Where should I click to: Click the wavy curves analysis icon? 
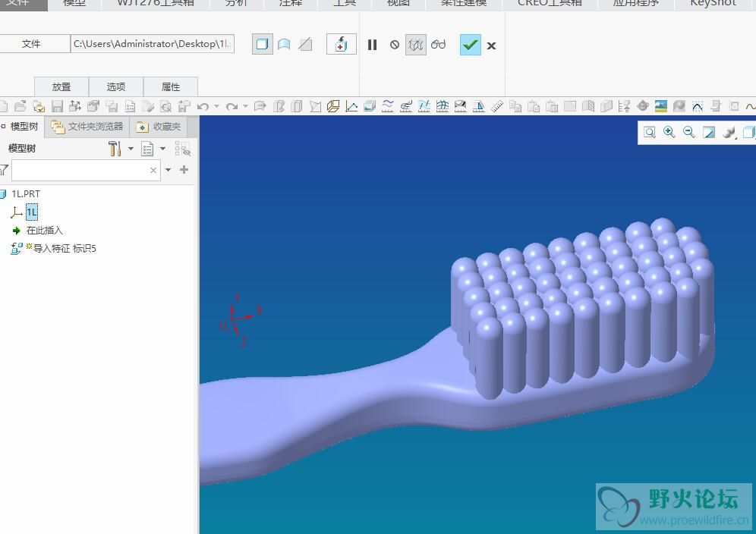point(388,106)
